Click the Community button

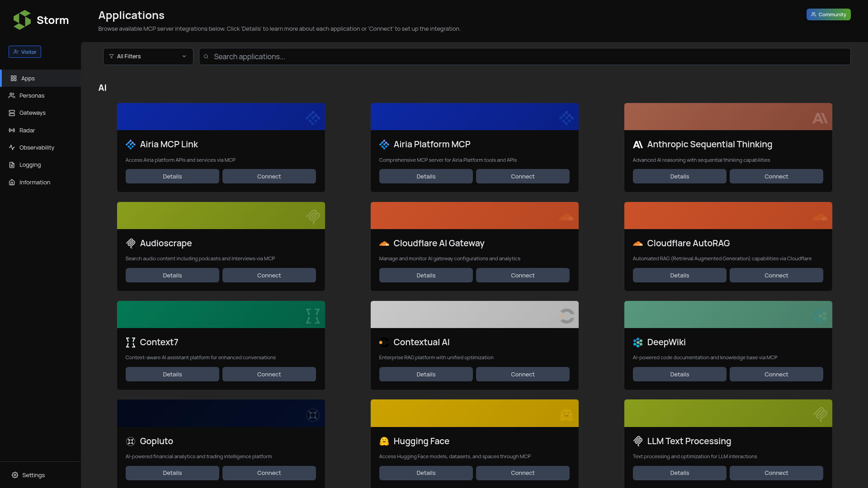[x=828, y=14]
